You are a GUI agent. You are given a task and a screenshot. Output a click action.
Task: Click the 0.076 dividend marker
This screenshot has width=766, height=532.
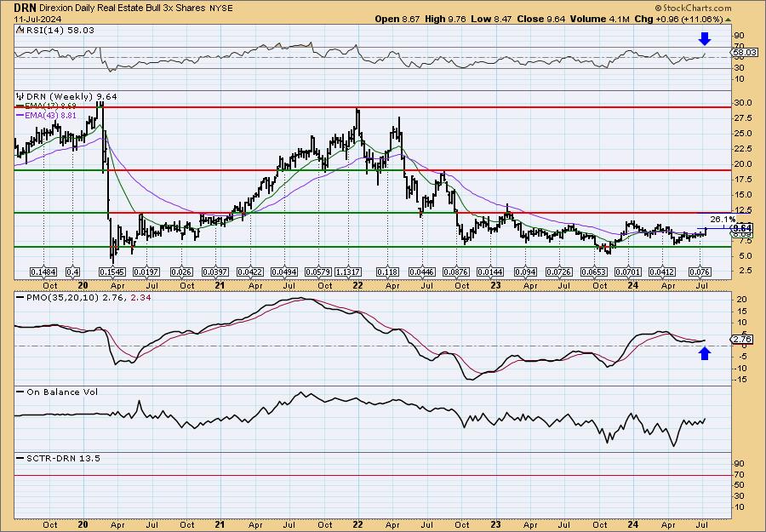(700, 272)
